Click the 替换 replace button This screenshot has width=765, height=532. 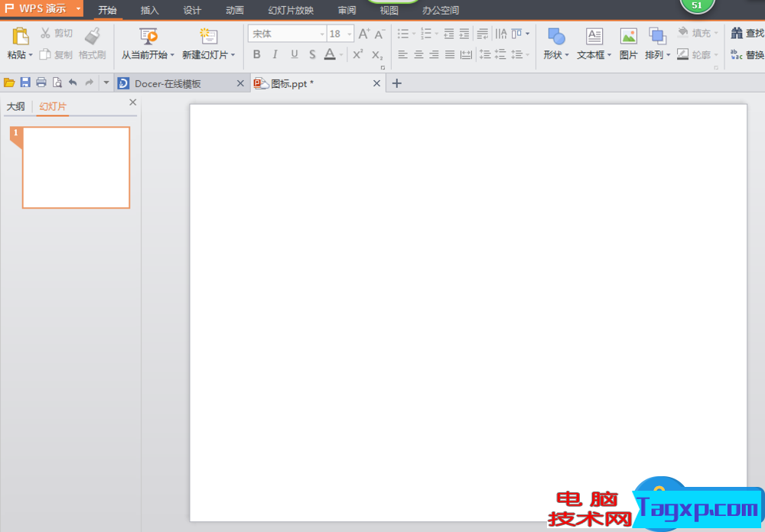point(747,55)
